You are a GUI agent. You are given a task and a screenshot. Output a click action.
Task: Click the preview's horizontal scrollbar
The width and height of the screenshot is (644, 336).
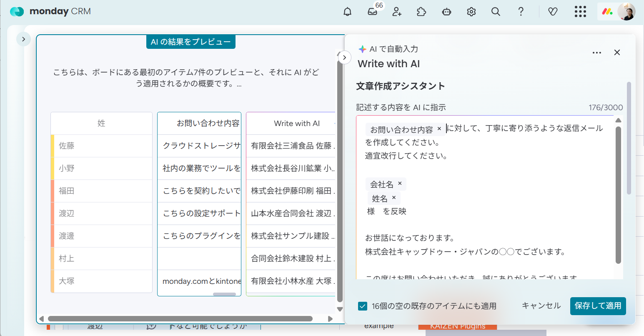pyautogui.click(x=180, y=319)
